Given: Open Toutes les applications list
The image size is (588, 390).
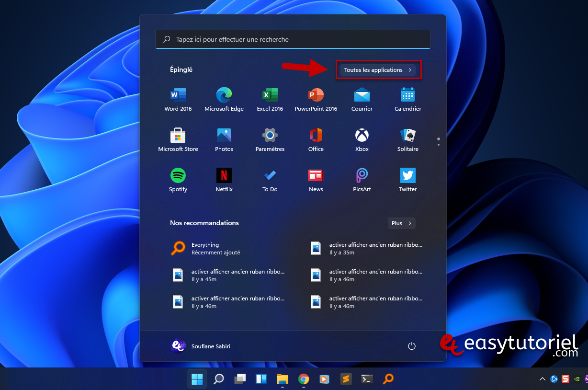Looking at the screenshot, I should (x=378, y=70).
